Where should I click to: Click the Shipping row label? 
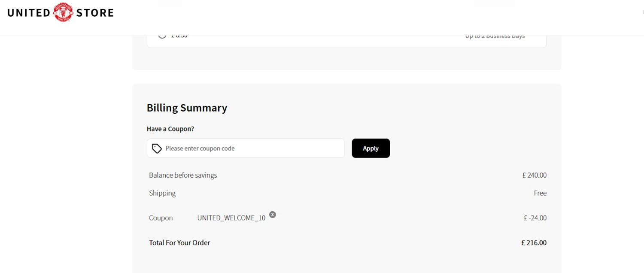tap(162, 193)
